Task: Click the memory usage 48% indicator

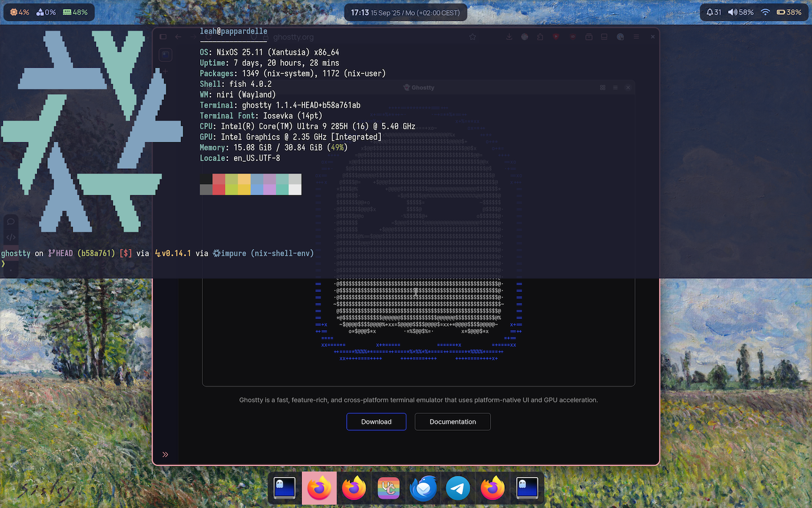Action: click(75, 12)
